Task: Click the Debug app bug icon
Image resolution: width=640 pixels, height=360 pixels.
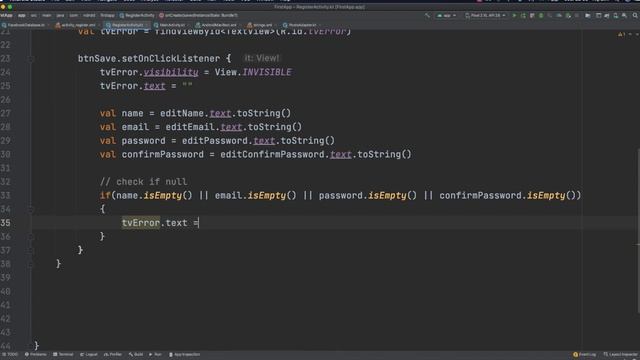Action: [x=541, y=16]
